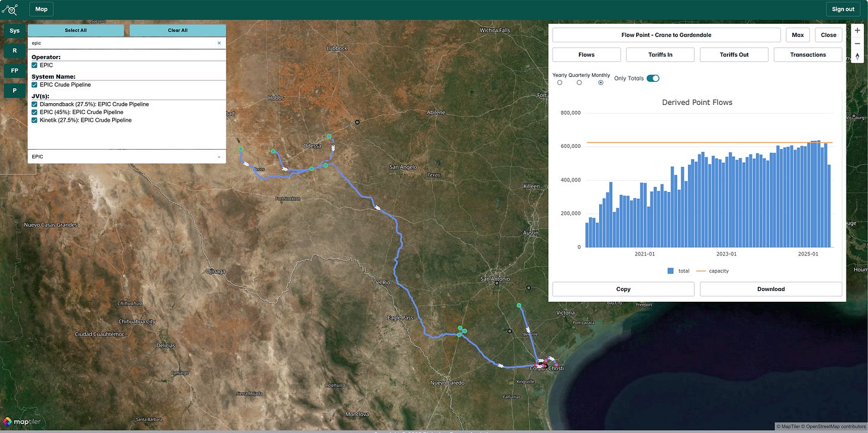
Task: Click the Copy button
Action: [623, 289]
